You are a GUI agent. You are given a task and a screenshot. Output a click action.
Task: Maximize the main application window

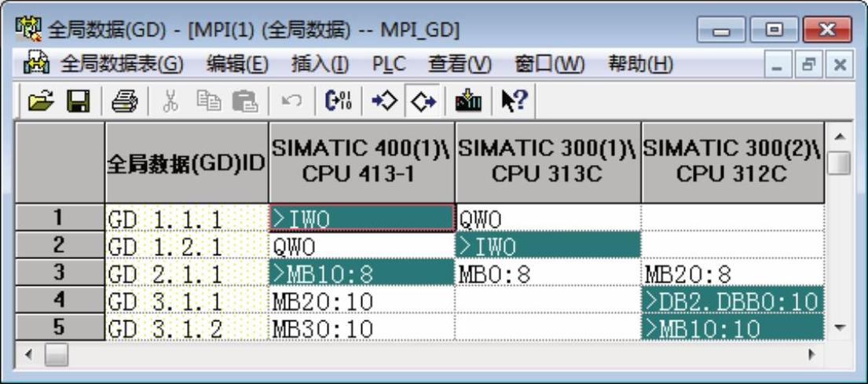click(x=774, y=29)
